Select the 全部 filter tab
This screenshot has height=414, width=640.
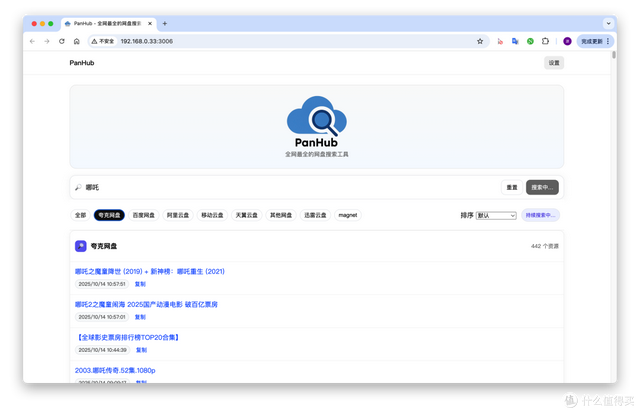(80, 215)
